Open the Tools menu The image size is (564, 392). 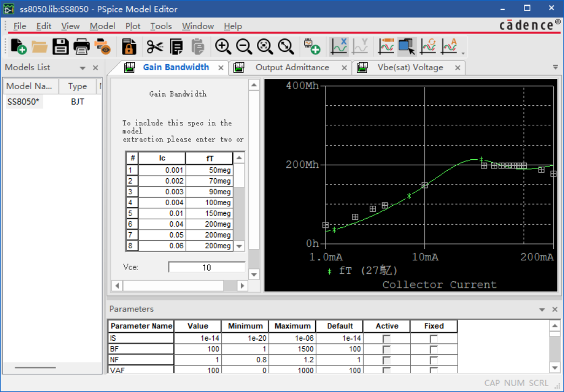click(x=161, y=26)
